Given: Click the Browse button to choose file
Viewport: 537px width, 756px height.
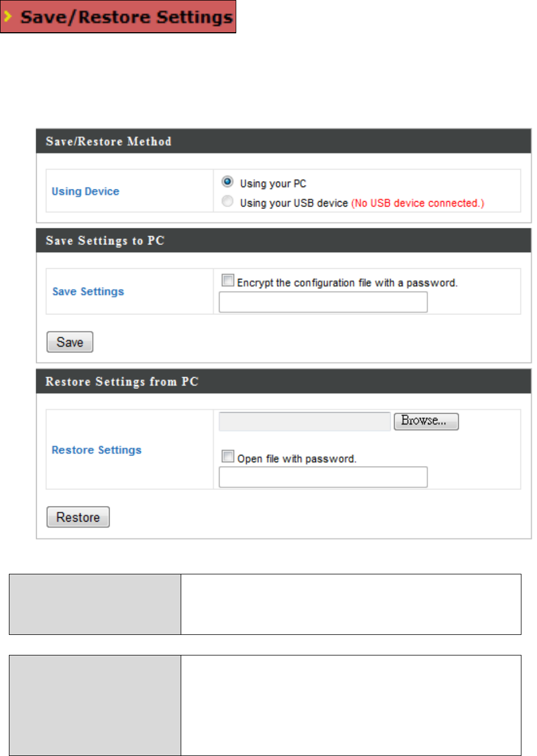Looking at the screenshot, I should click(x=426, y=421).
